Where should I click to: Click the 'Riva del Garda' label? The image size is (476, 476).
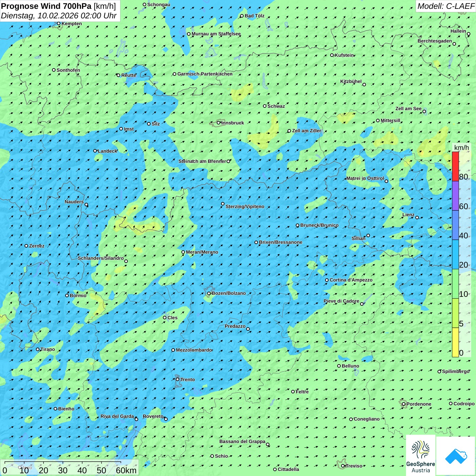[x=117, y=416]
